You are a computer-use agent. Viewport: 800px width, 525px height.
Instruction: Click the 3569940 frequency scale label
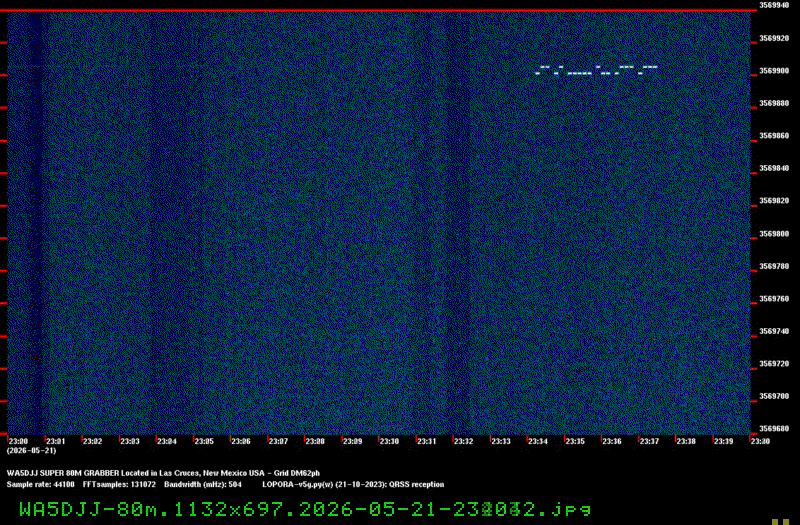[774, 5]
